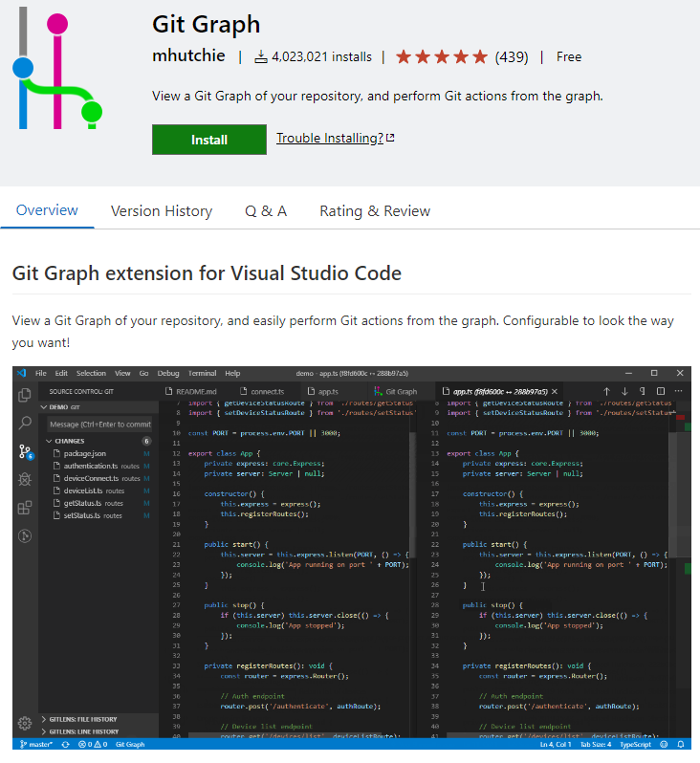Viewport: 700px width, 763px height.
Task: Open the Go menu
Action: [x=144, y=373]
